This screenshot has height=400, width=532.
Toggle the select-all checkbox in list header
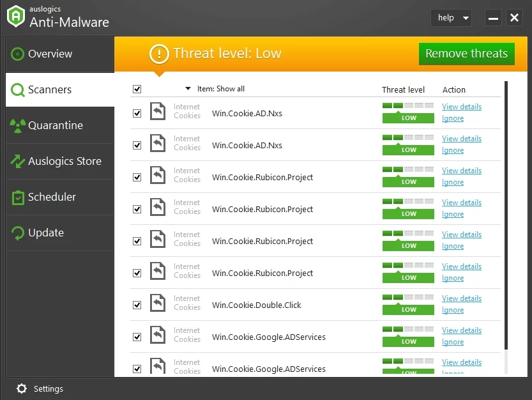click(x=137, y=89)
